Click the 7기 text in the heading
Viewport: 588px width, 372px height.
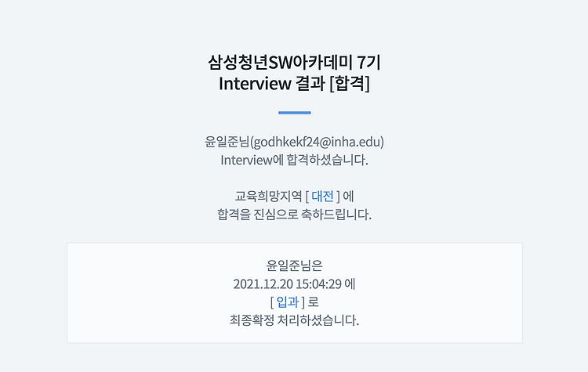point(369,62)
